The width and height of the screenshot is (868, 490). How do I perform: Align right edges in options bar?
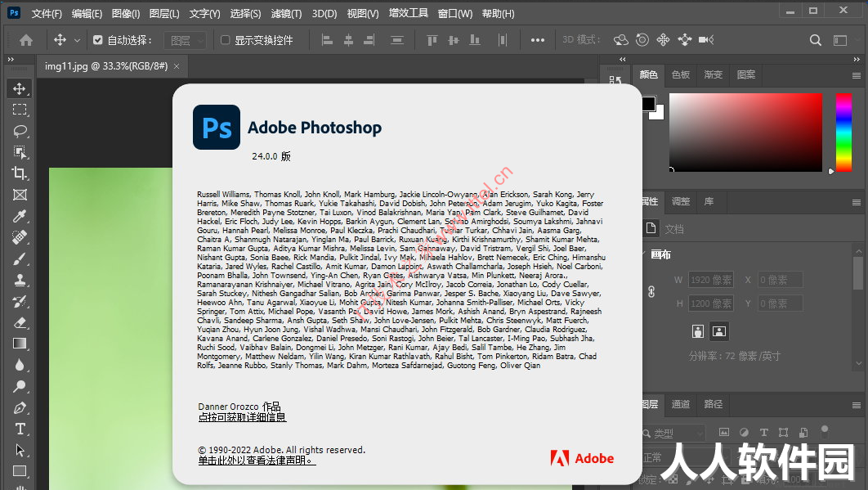pos(369,40)
